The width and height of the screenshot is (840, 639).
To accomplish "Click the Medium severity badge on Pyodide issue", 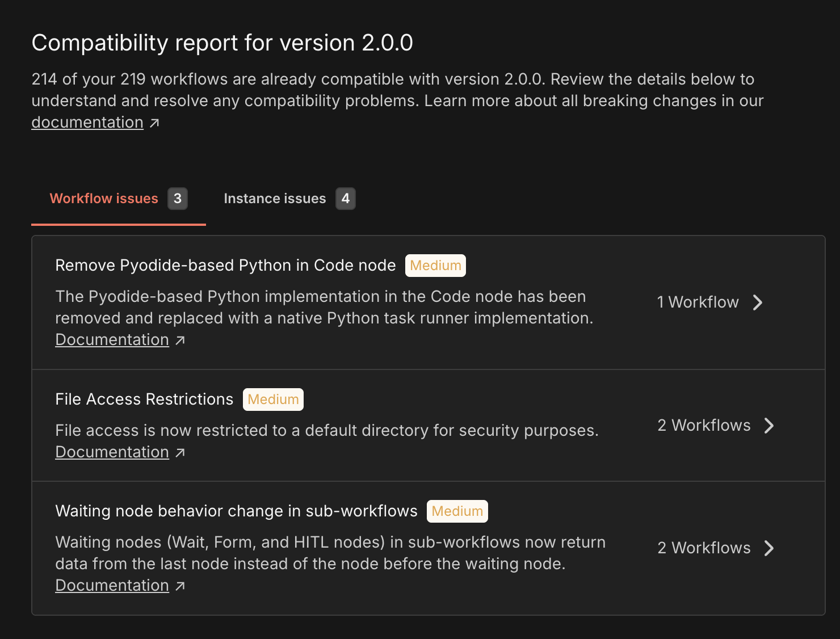I will pos(435,265).
